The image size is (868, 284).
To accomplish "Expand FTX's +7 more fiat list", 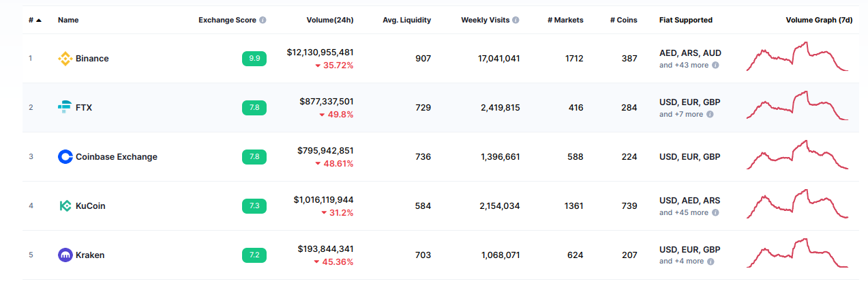I will coord(680,115).
